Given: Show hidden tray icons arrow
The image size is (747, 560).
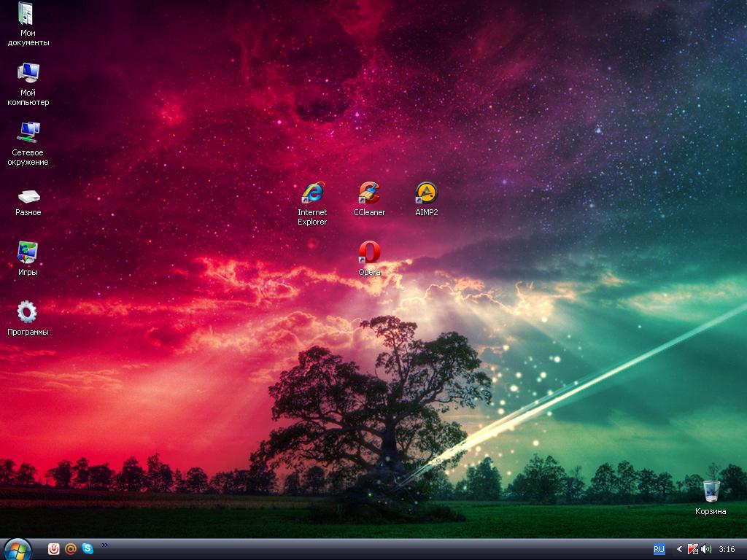Looking at the screenshot, I should pyautogui.click(x=679, y=549).
